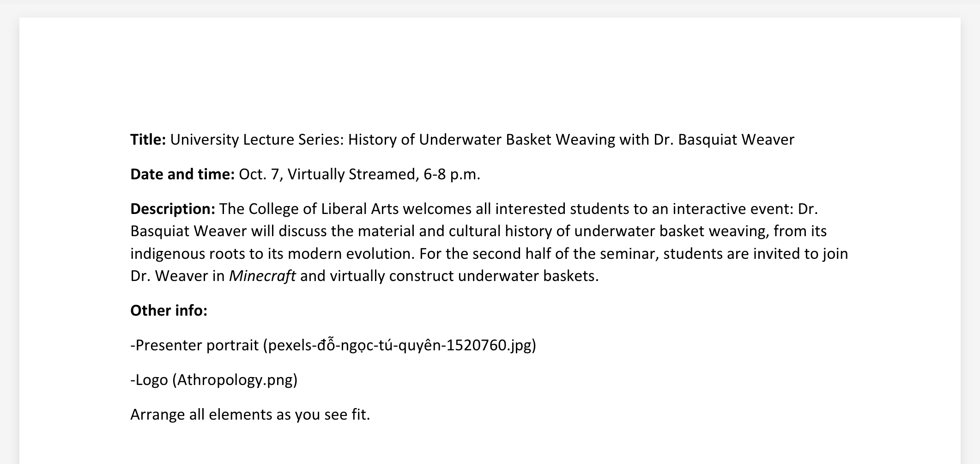
Task: Click the 'Description:' bold heading
Action: [x=173, y=209]
